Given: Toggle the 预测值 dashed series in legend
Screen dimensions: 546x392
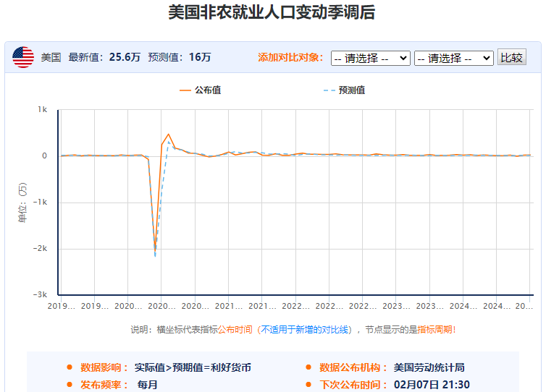Looking at the screenshot, I should tap(344, 90).
